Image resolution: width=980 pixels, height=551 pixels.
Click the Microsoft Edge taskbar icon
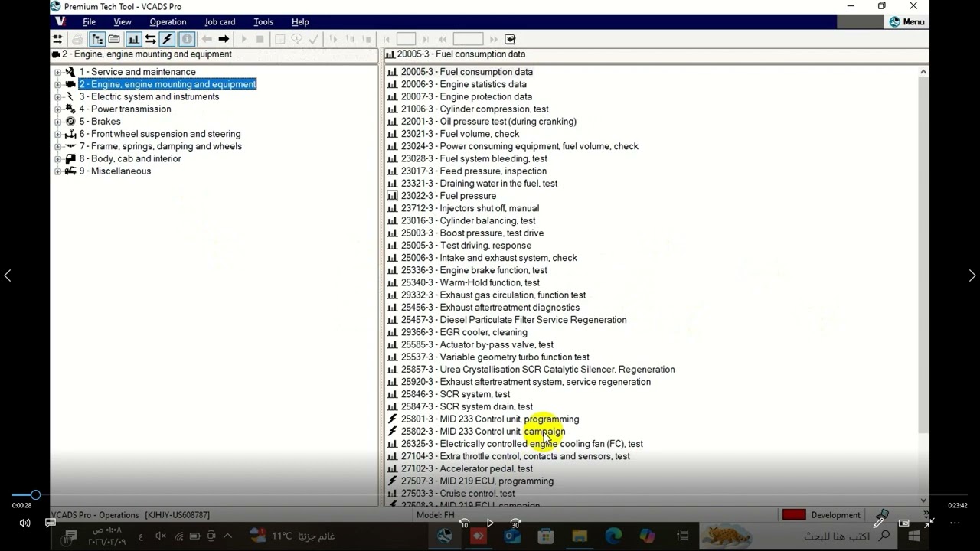click(613, 536)
